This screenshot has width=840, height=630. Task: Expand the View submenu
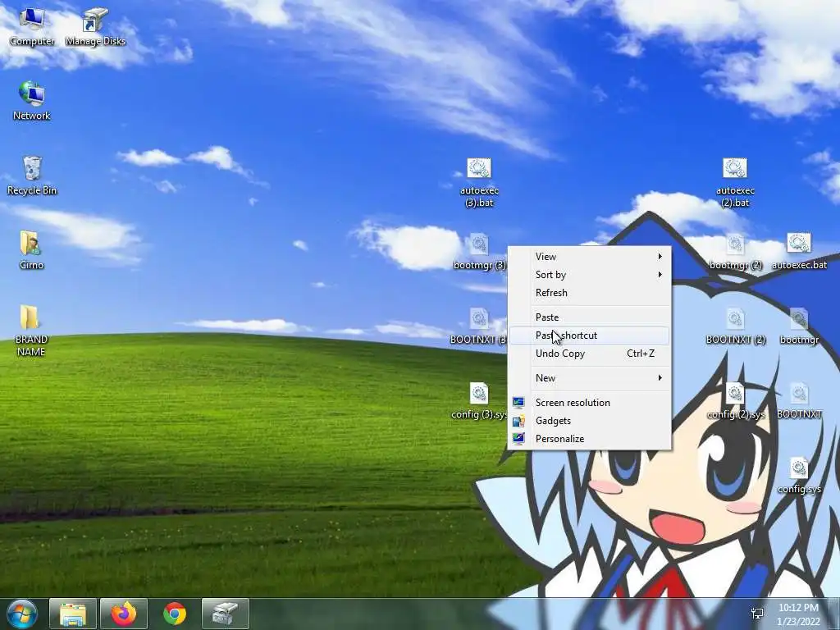[x=589, y=257]
